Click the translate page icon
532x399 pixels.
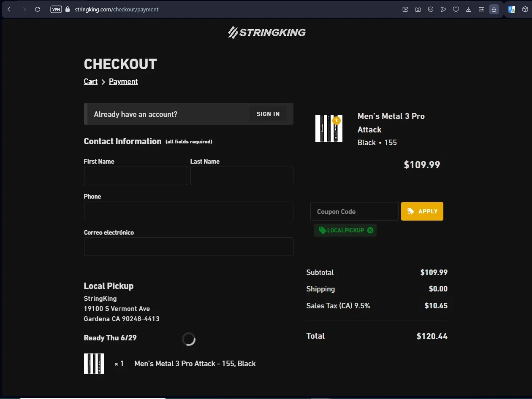(x=512, y=9)
